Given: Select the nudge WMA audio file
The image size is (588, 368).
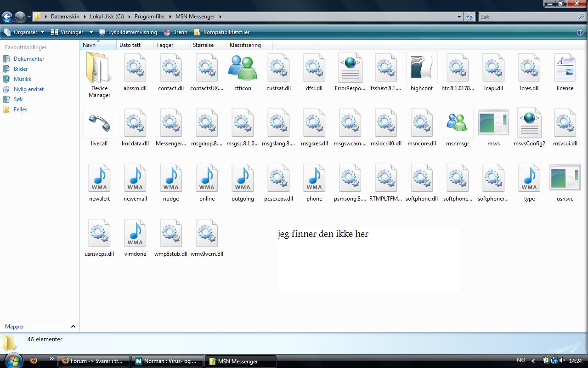Looking at the screenshot, I should (171, 178).
